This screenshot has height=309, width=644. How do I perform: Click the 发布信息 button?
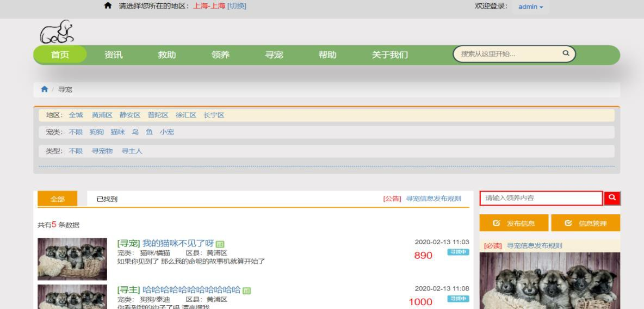click(514, 223)
